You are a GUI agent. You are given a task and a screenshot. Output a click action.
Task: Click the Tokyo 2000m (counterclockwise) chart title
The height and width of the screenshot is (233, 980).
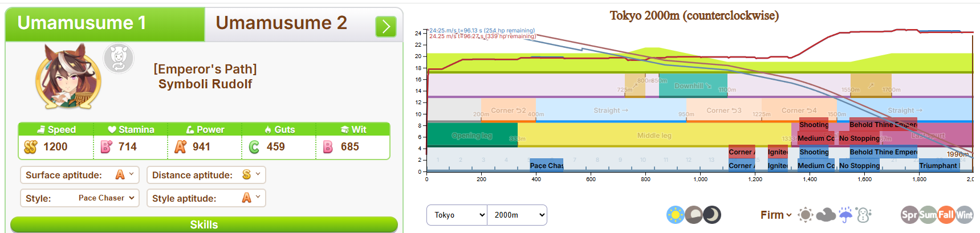click(694, 15)
